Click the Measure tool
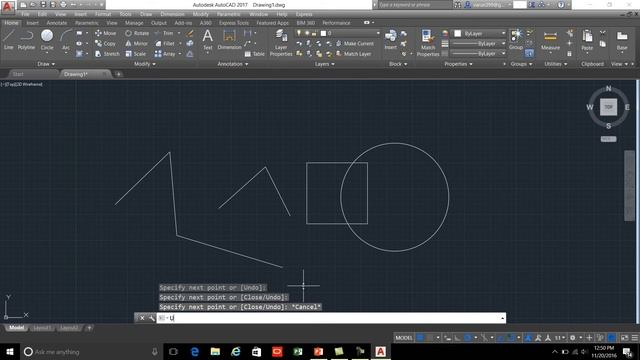Screen dimensions: 640x360 550,40
